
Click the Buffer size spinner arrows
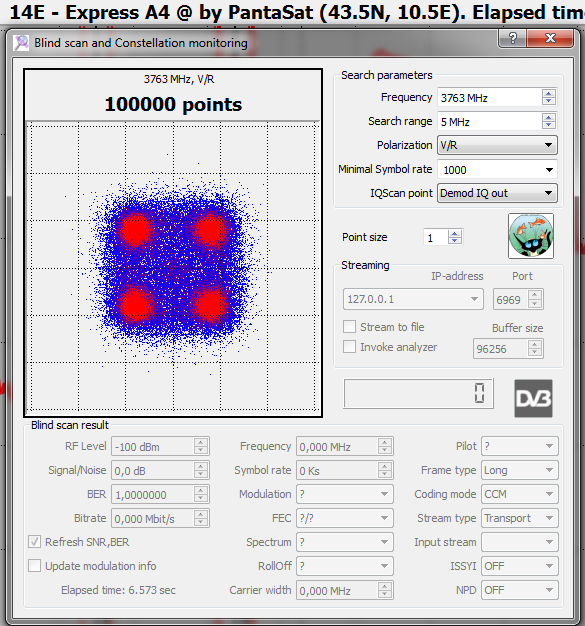click(x=535, y=348)
